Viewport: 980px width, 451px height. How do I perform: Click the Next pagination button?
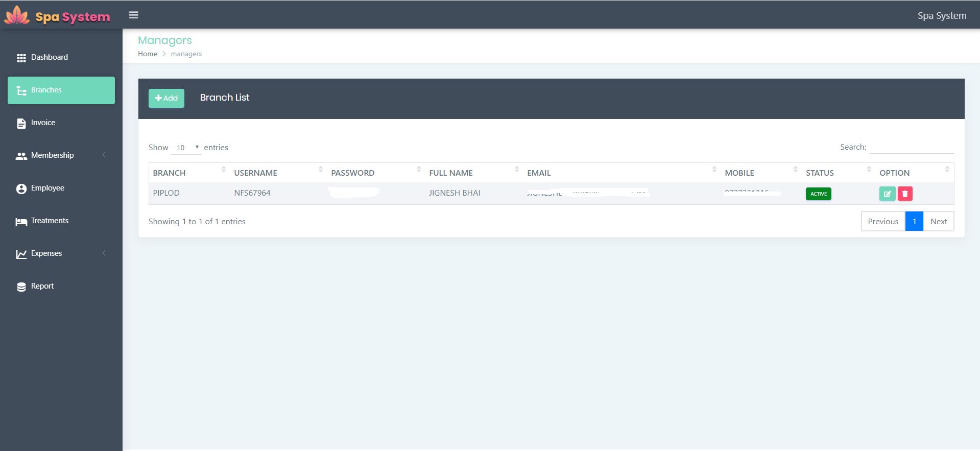[x=939, y=221]
